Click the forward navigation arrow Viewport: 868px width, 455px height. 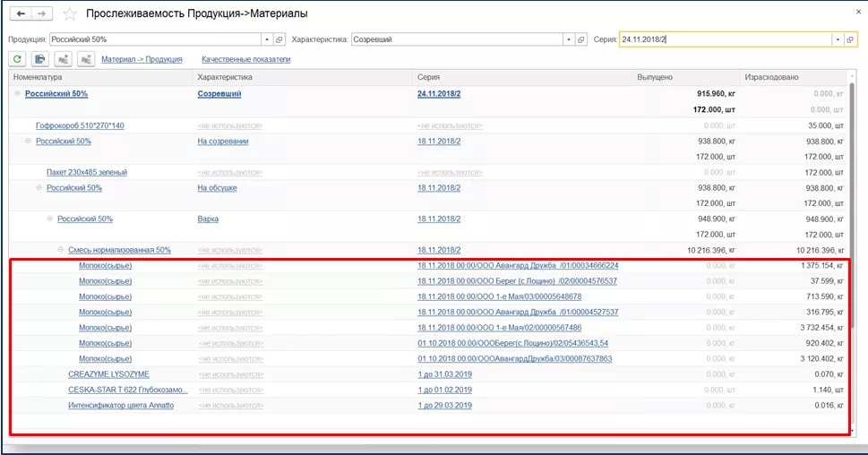click(x=42, y=14)
